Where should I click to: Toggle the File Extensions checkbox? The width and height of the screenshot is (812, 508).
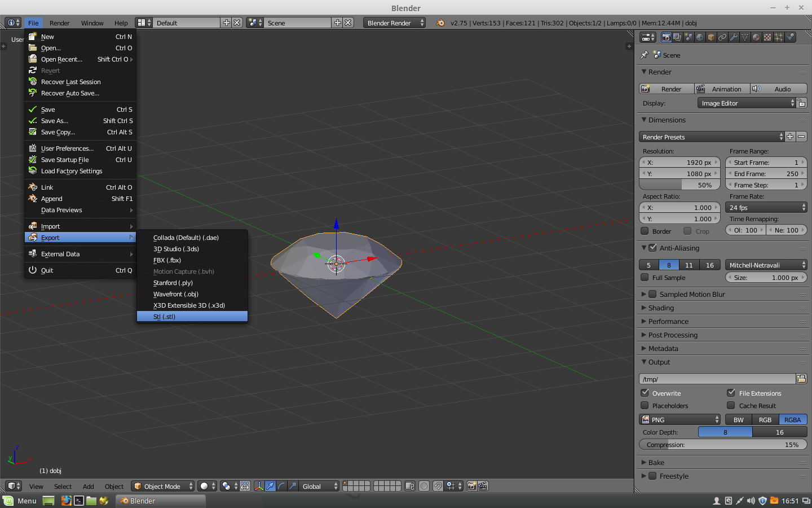click(x=731, y=393)
